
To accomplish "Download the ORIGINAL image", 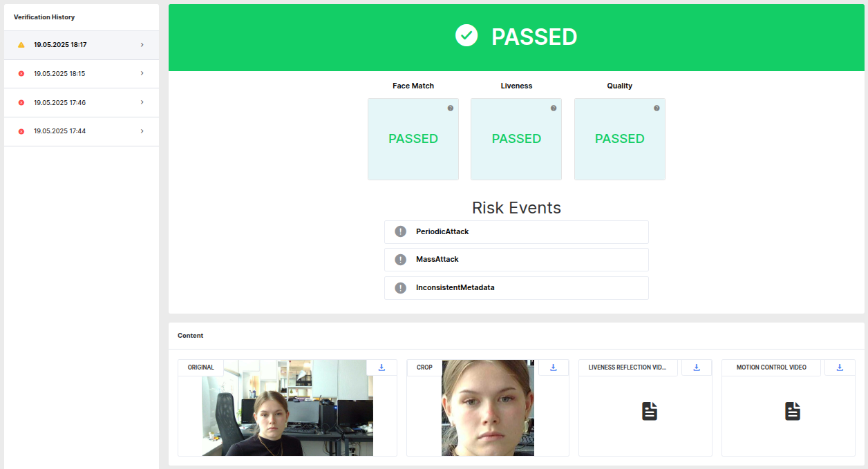I will pos(381,367).
